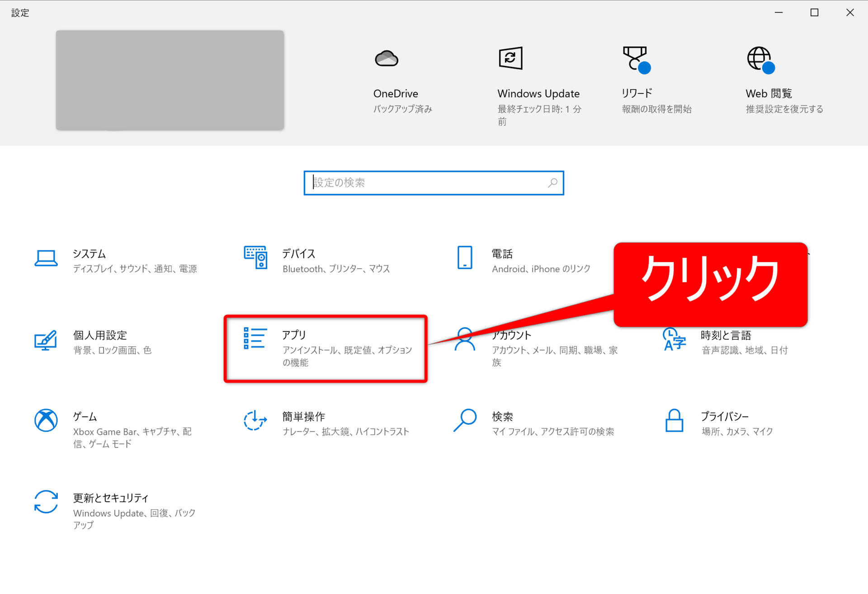This screenshot has height=594, width=868.
Task: Click the Web 閲覧 globe icon
Action: [759, 59]
